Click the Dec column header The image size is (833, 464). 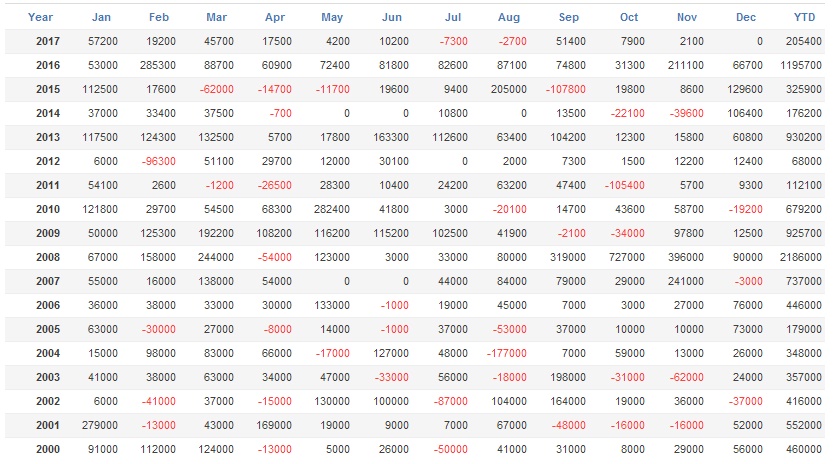click(746, 17)
